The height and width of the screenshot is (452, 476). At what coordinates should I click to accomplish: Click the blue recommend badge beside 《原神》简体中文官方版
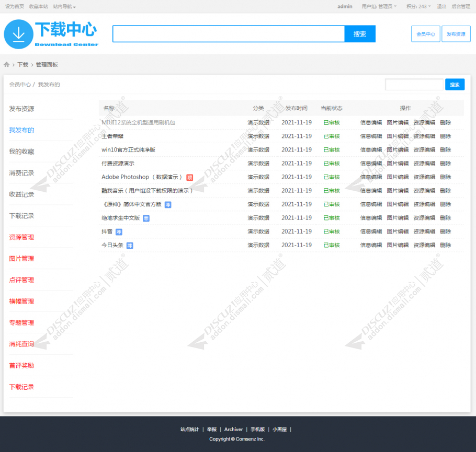coord(168,205)
